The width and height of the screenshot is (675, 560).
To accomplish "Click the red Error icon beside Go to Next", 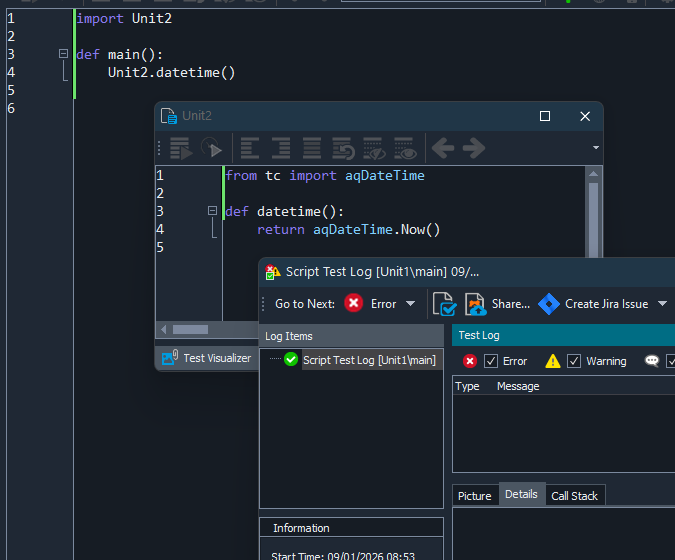I will pos(354,304).
